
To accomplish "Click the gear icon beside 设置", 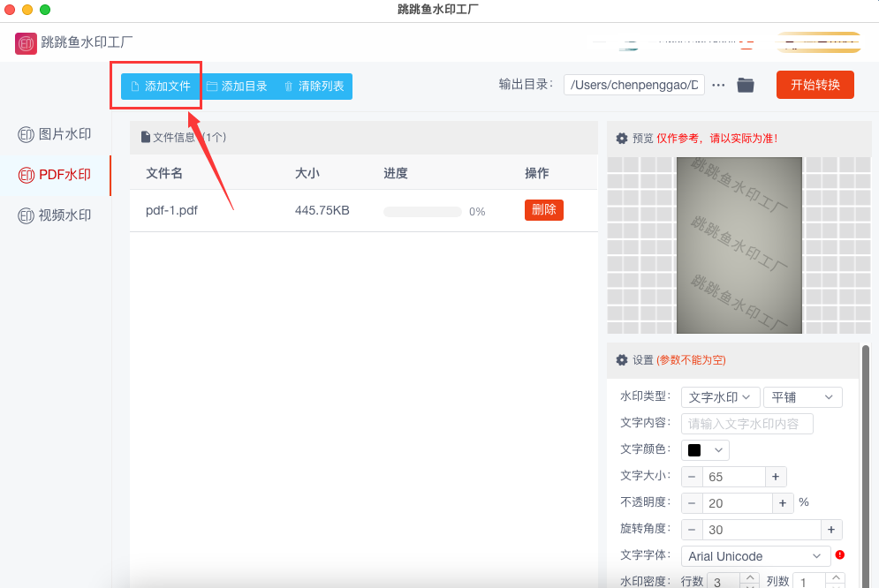I will point(622,360).
